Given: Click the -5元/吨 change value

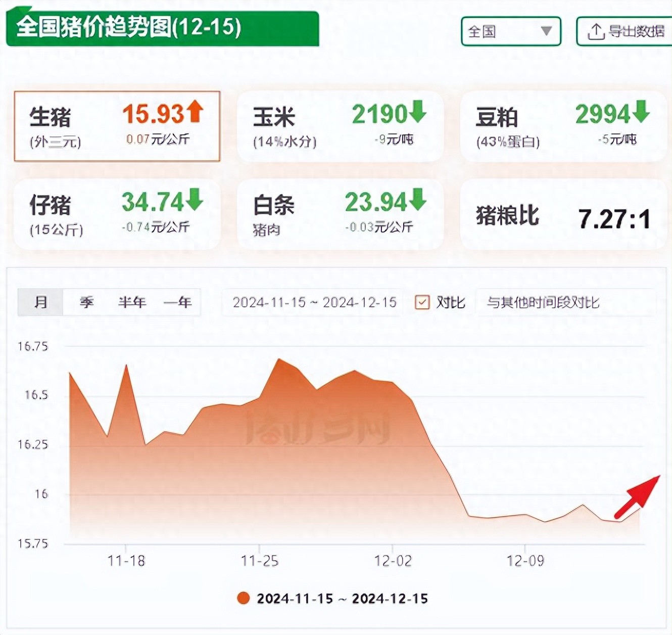Looking at the screenshot, I should click(616, 139).
